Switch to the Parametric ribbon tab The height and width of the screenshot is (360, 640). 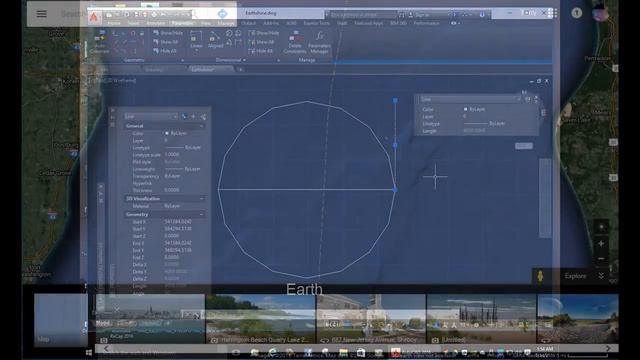tap(182, 23)
